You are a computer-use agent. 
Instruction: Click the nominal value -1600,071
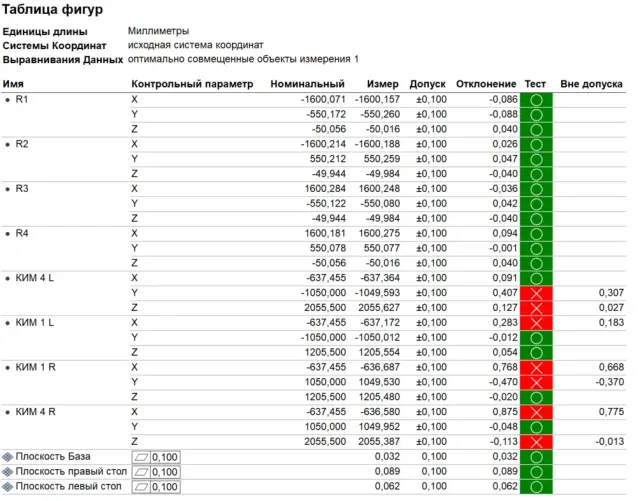323,100
